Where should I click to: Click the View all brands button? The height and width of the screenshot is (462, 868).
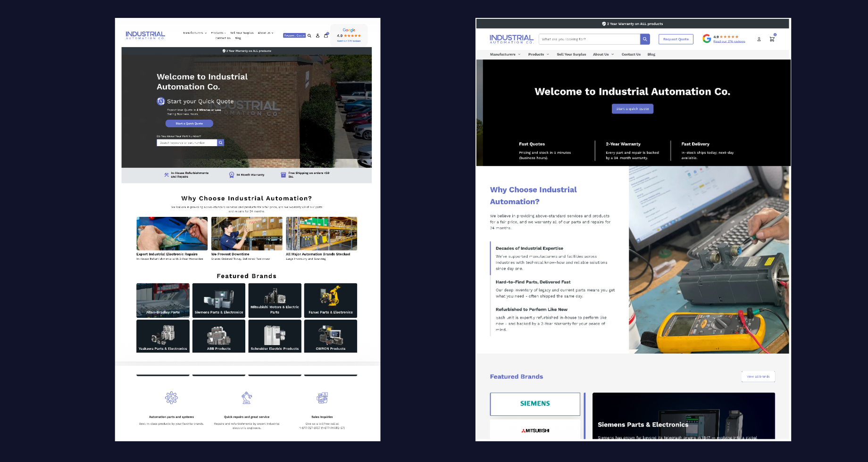(x=758, y=377)
